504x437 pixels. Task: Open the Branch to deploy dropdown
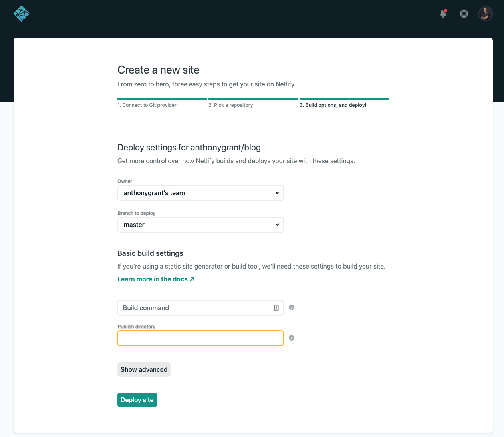point(200,225)
